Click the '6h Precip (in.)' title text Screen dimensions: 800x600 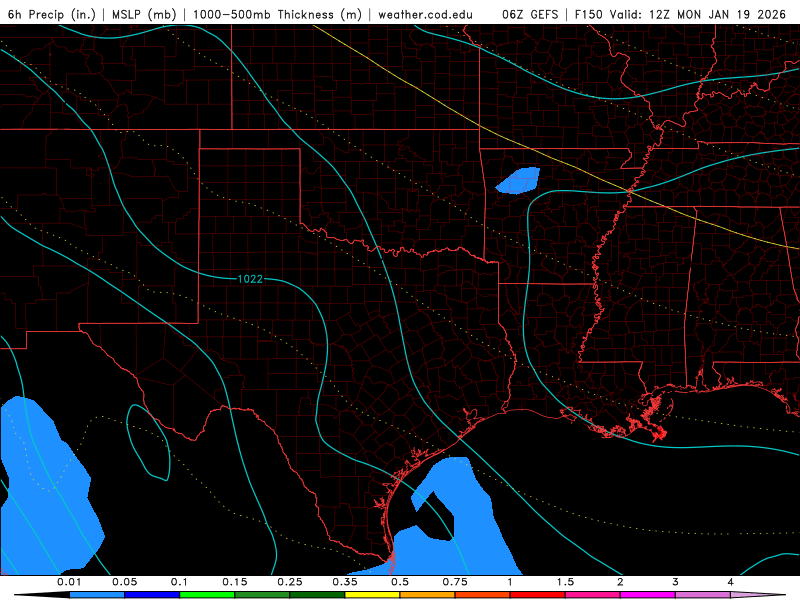tap(52, 14)
